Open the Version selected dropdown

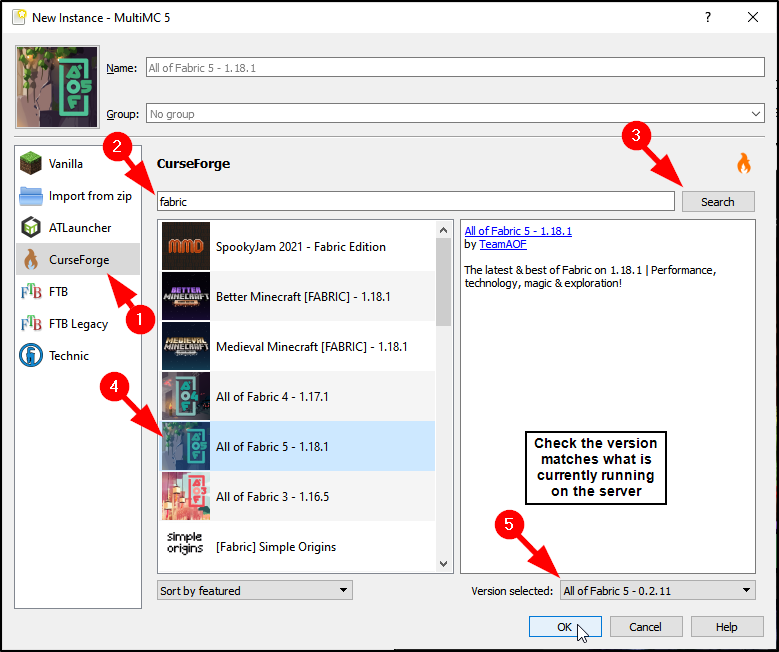(x=658, y=590)
